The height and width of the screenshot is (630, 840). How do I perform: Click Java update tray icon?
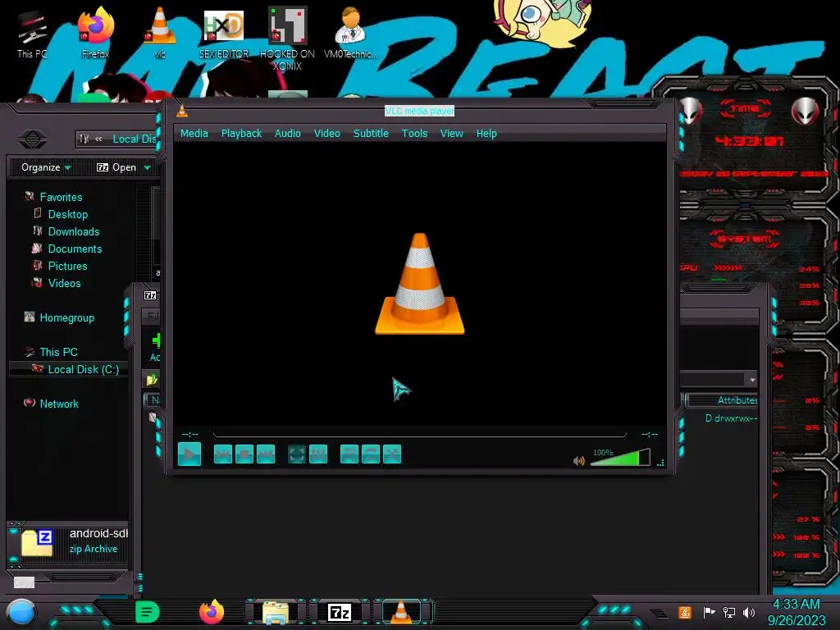click(x=685, y=612)
